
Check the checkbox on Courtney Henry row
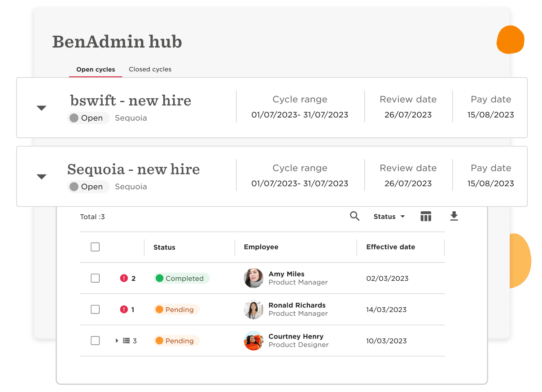tap(95, 340)
